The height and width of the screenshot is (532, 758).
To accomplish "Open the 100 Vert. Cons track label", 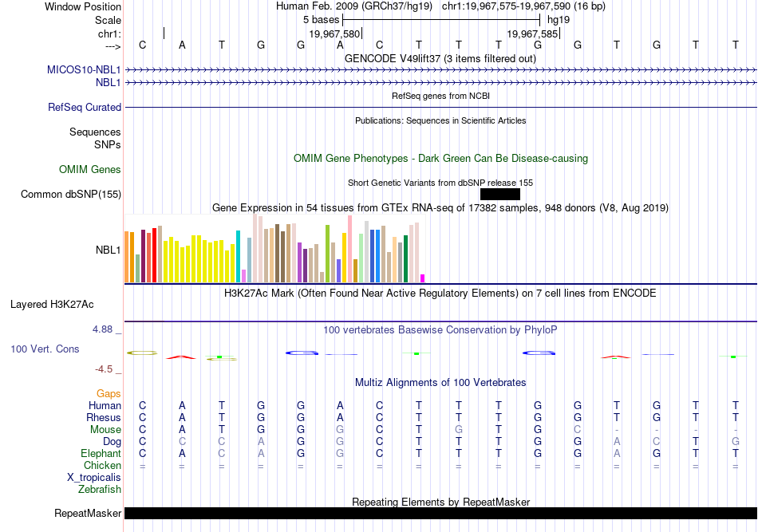I will 45,349.
